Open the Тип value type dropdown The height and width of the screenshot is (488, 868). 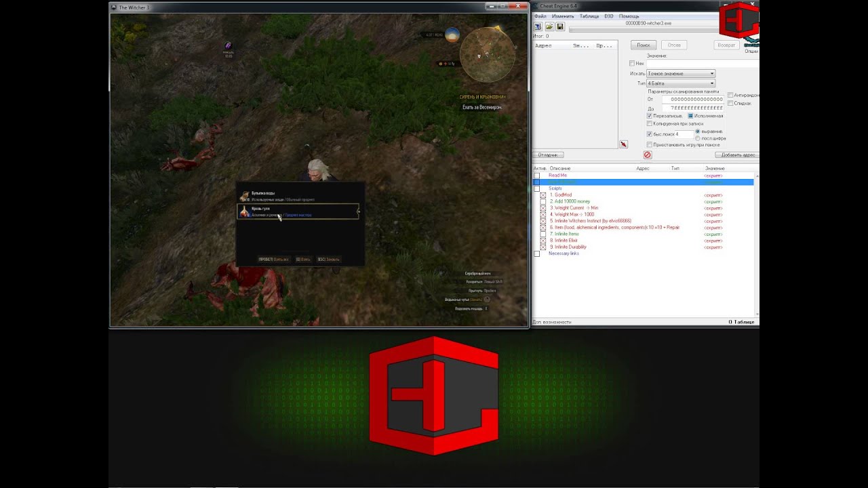(x=681, y=83)
